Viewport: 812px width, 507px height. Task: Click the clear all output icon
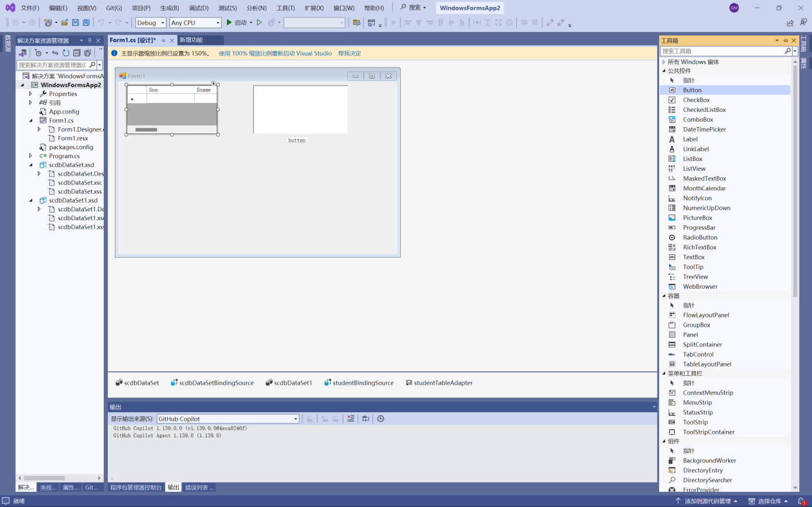click(350, 419)
